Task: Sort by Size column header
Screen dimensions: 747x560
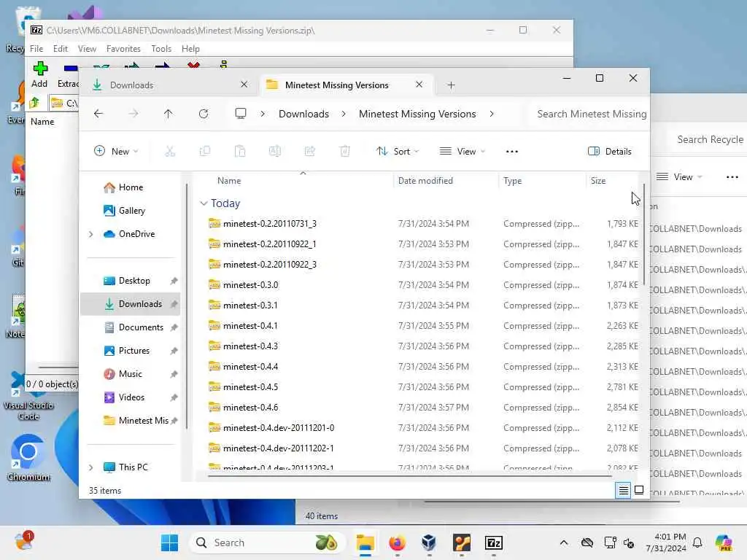Action: point(612,181)
